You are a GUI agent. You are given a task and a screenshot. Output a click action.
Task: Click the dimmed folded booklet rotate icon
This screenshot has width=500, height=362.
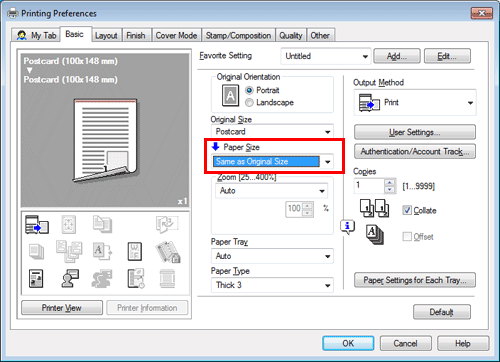167,224
